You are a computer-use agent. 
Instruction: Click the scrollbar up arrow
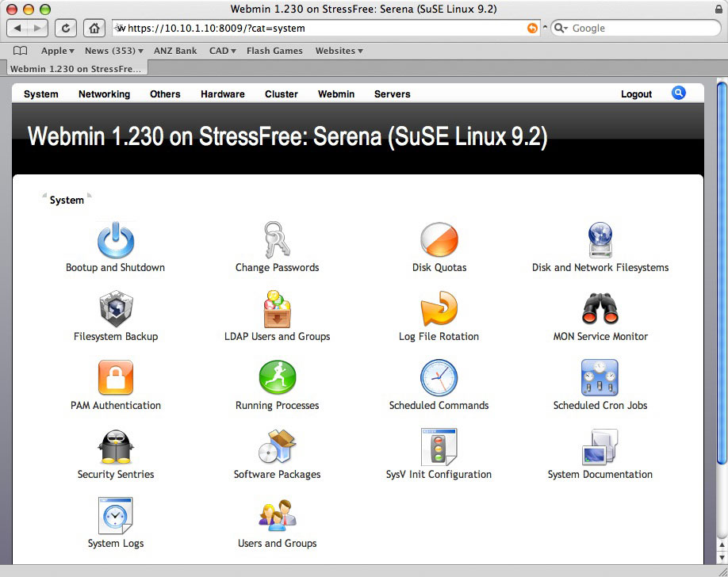722,545
